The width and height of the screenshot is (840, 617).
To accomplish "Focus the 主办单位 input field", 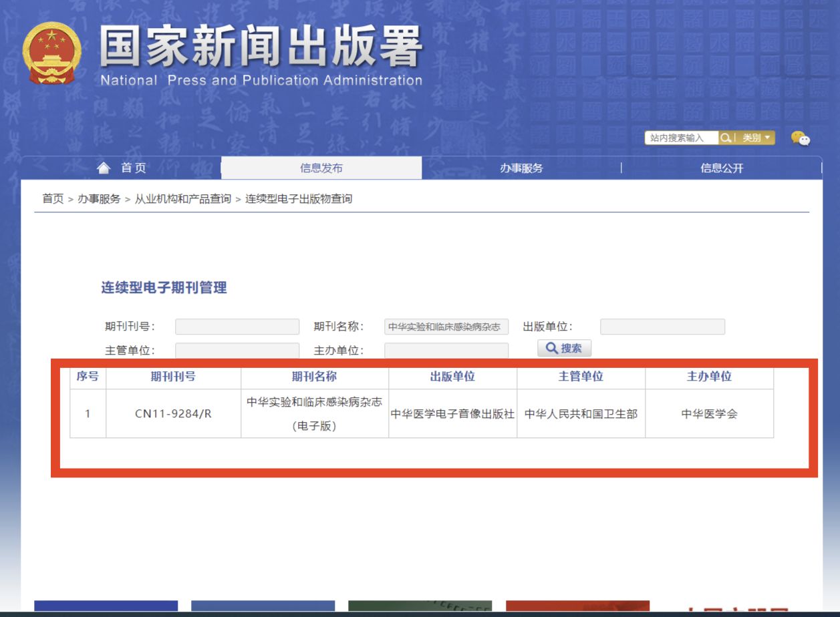I will pyautogui.click(x=446, y=351).
